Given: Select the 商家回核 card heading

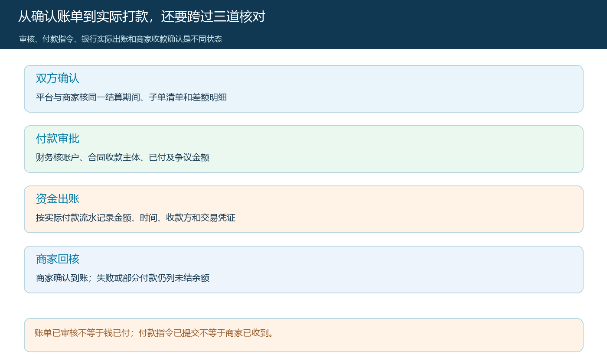Looking at the screenshot, I should [x=58, y=259].
